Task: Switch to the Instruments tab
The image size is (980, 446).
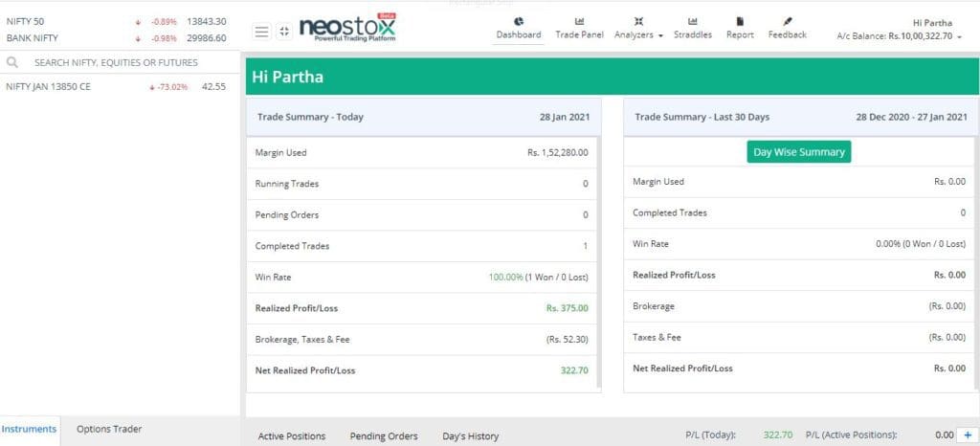Action: point(29,429)
